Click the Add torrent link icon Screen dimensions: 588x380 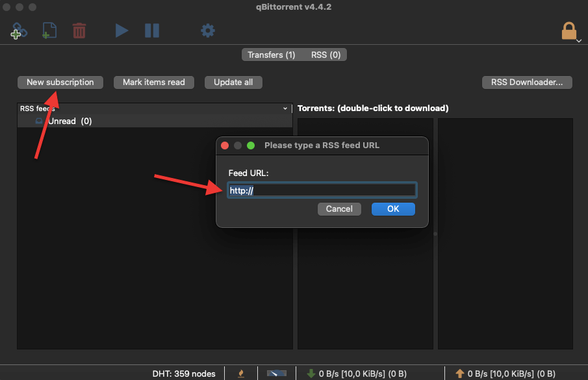click(19, 31)
